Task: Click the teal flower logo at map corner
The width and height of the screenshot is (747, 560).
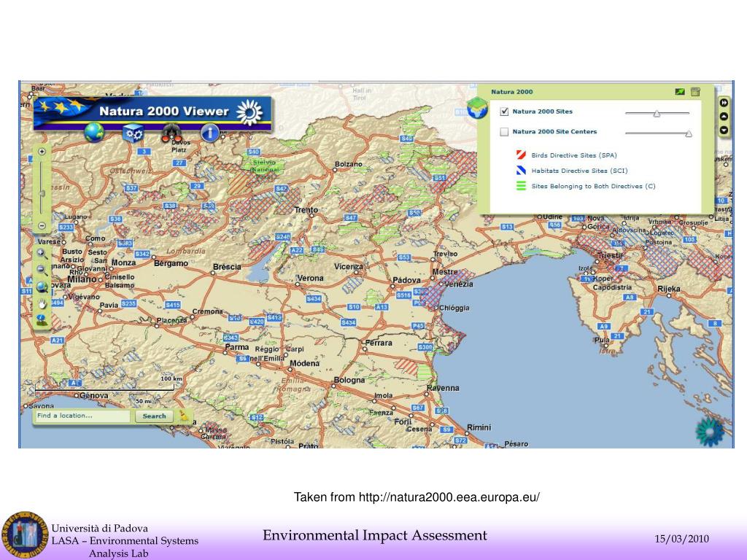Action: 709,432
